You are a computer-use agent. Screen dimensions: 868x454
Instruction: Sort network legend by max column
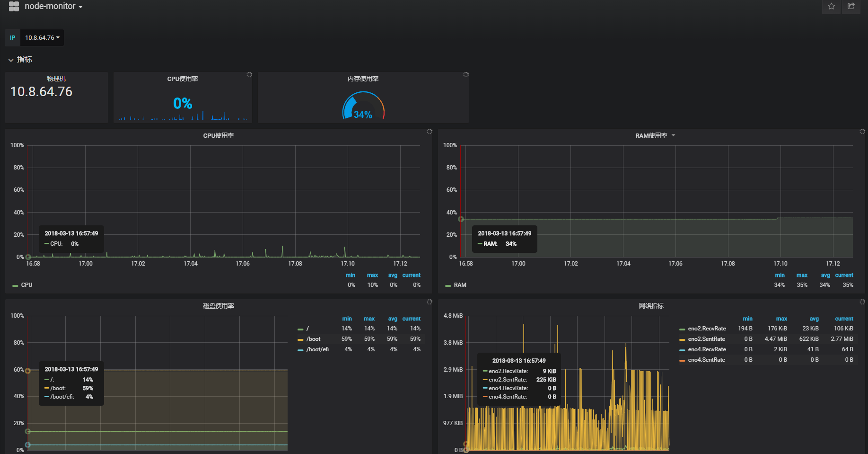click(x=781, y=319)
